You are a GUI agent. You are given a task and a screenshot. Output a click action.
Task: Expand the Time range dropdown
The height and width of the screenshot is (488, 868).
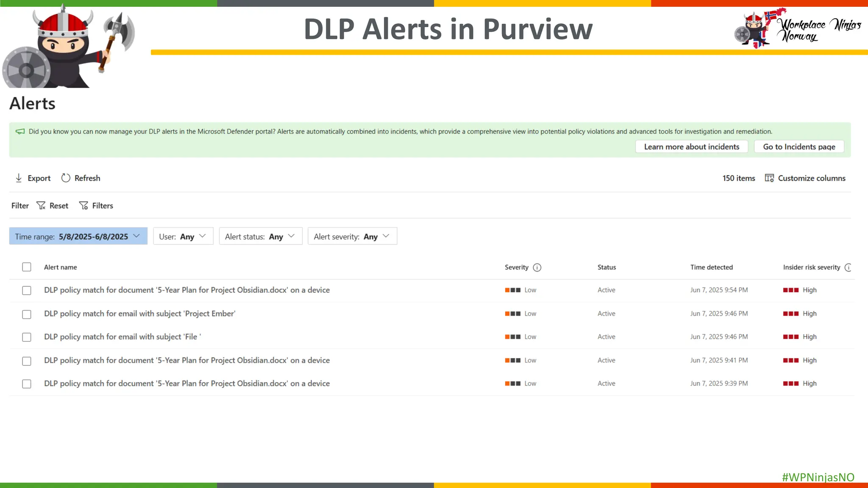[78, 236]
